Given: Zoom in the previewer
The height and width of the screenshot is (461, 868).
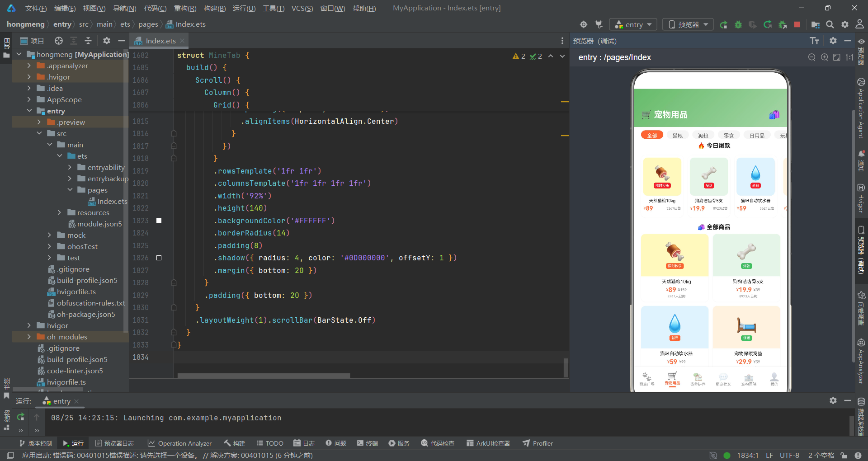Looking at the screenshot, I should coord(825,57).
